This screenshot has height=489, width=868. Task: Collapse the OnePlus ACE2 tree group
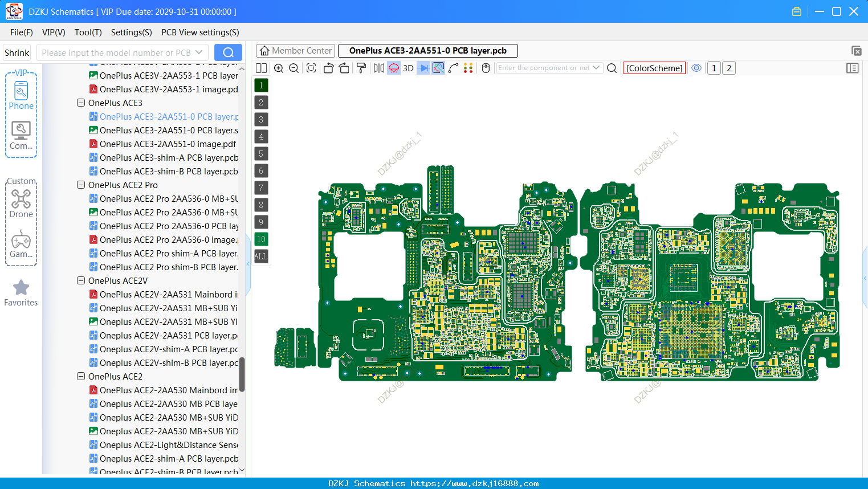pyautogui.click(x=81, y=377)
